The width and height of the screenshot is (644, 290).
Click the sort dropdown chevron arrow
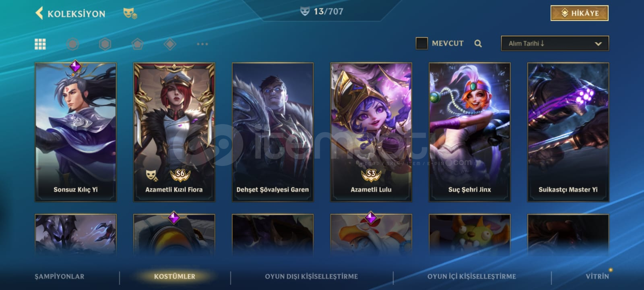click(598, 44)
